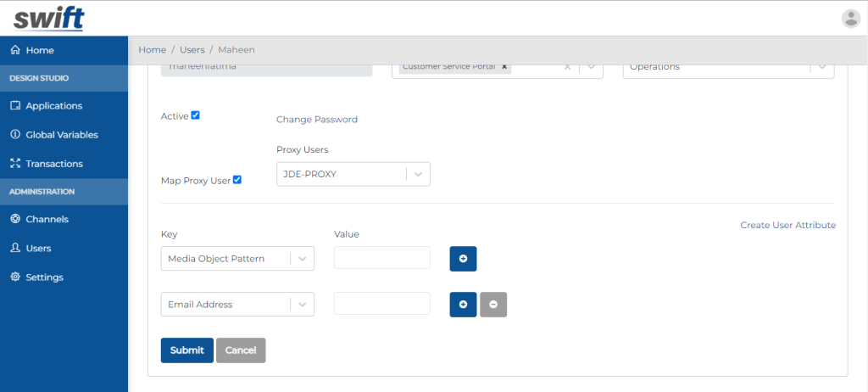Click the Create User Attribute link

coord(787,226)
